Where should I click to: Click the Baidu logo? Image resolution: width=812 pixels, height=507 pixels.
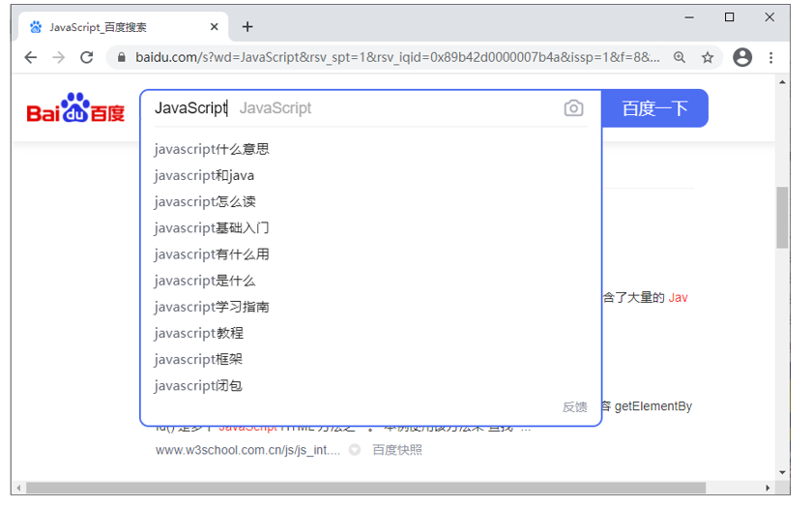tap(75, 108)
